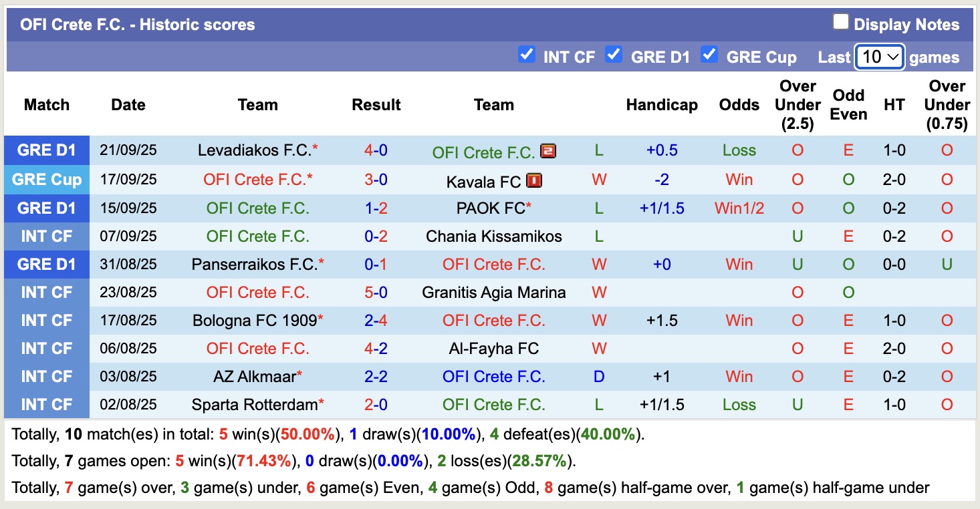Viewport: 980px width, 509px height.
Task: Click the GRE Cup badge on the 17/09/25 row
Action: coord(46,179)
